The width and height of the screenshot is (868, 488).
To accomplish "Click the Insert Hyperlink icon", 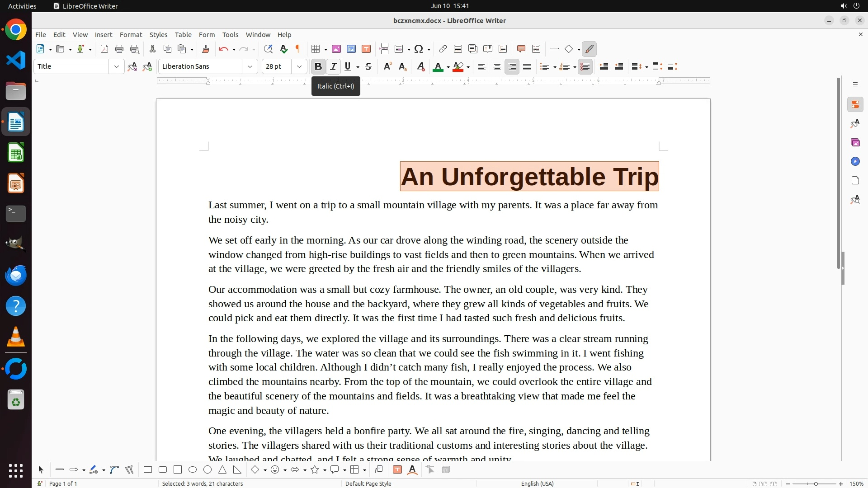I will (443, 49).
